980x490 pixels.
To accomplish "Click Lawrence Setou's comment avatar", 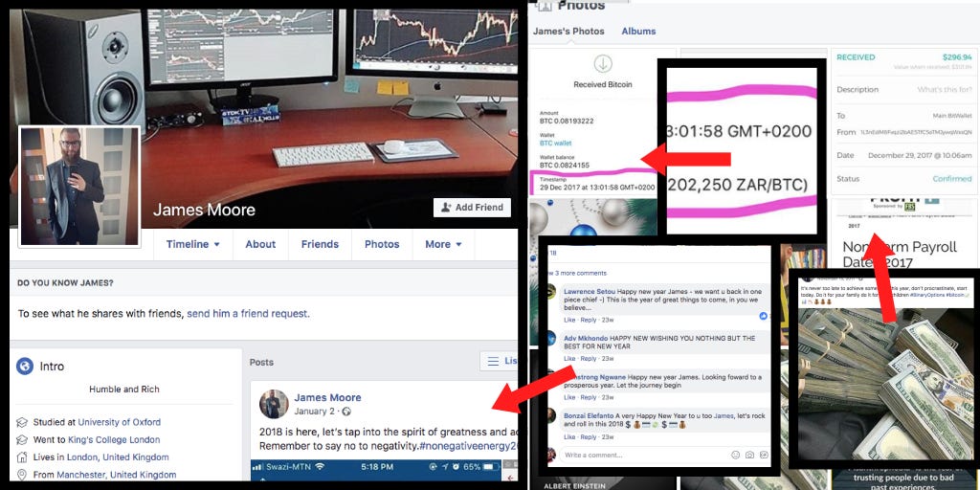I will click(551, 291).
